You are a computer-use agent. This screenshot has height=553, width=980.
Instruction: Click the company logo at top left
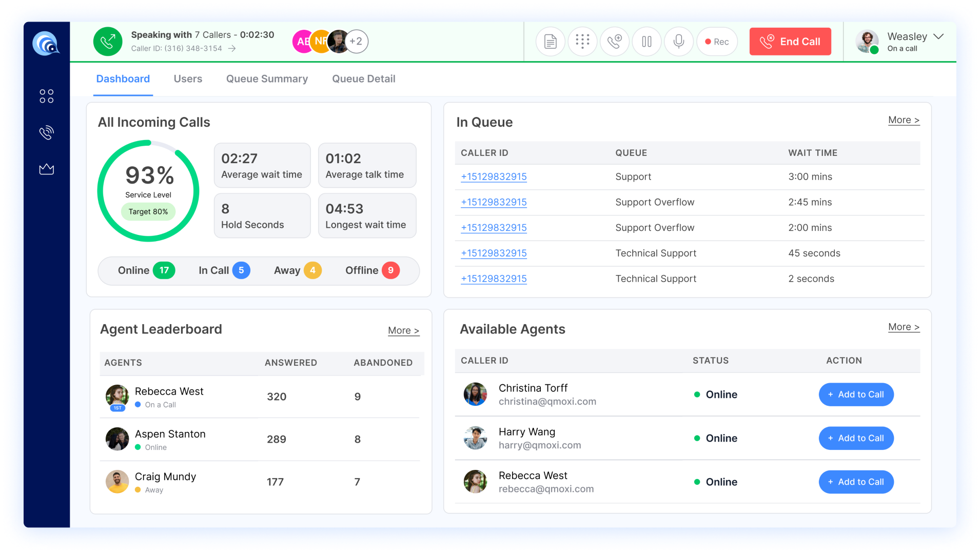pos(46,43)
